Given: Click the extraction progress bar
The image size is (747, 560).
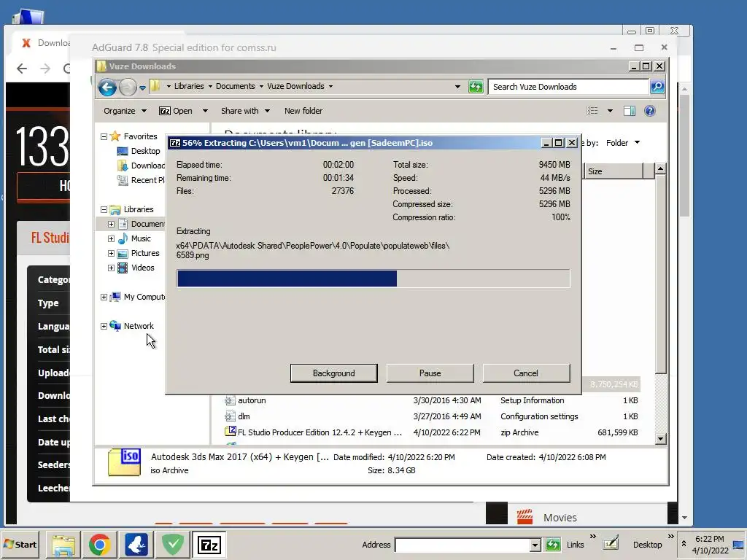Looking at the screenshot, I should [373, 279].
